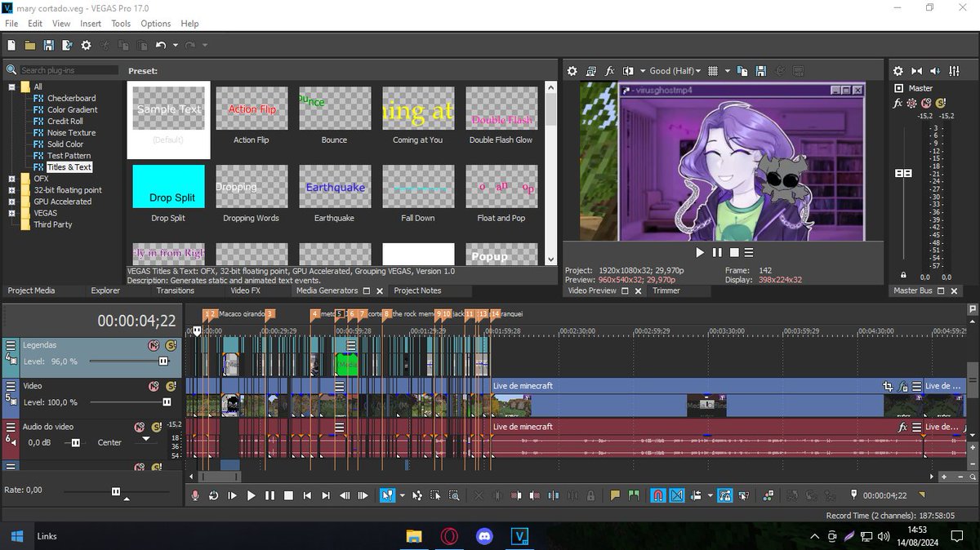Open the Legendas track hamburger menu
The width and height of the screenshot is (980, 550).
(11, 345)
